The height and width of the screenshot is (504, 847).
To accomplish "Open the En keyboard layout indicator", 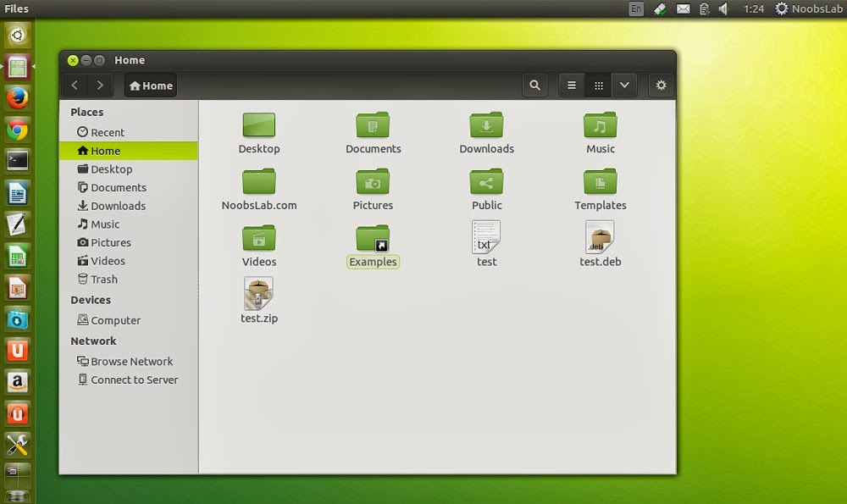I will point(636,8).
